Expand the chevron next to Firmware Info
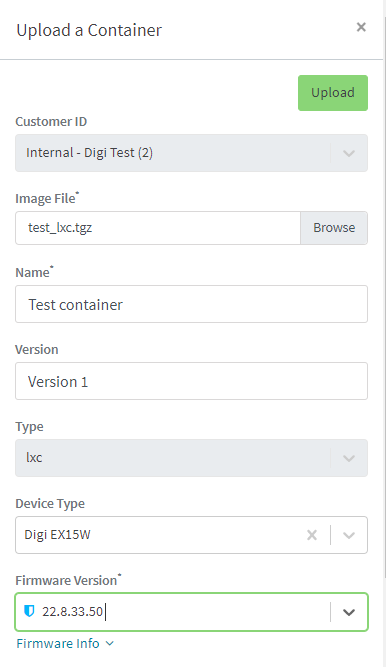The image size is (386, 667). coord(109,644)
